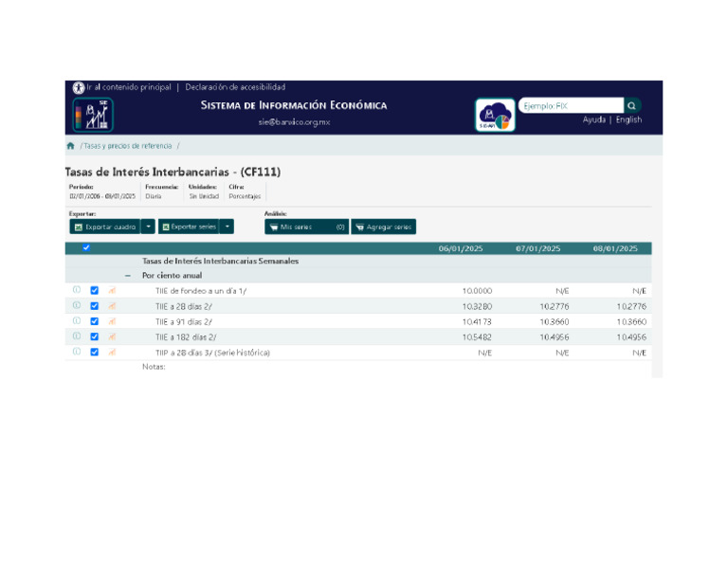Select the 07/01/2025 column header
Screen dimensions: 728x563
(x=538, y=248)
